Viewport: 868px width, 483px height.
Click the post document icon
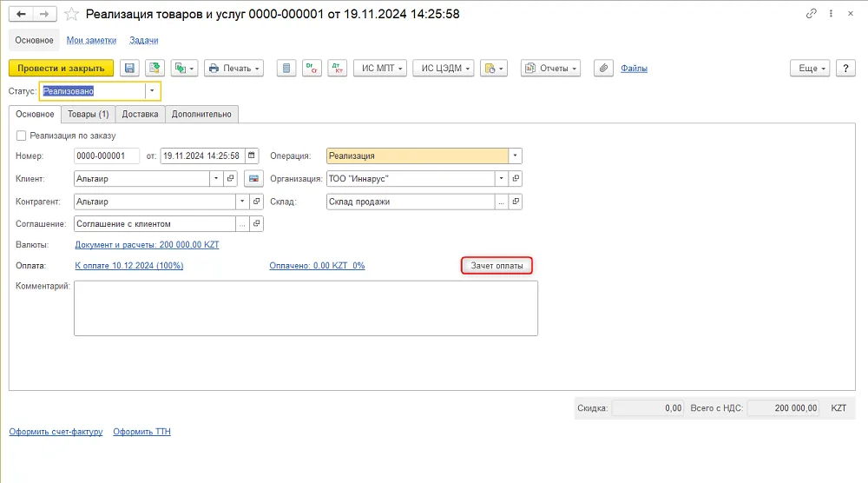tap(155, 68)
